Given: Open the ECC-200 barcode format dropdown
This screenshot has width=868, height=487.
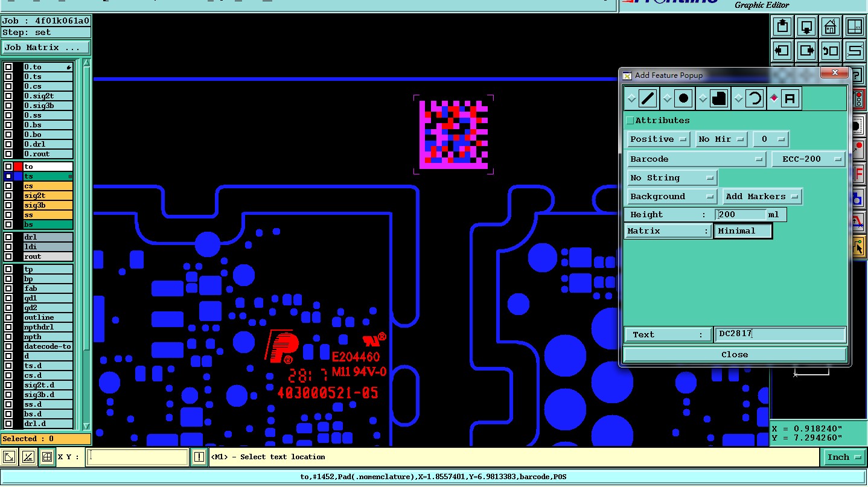Looking at the screenshot, I should pos(808,159).
